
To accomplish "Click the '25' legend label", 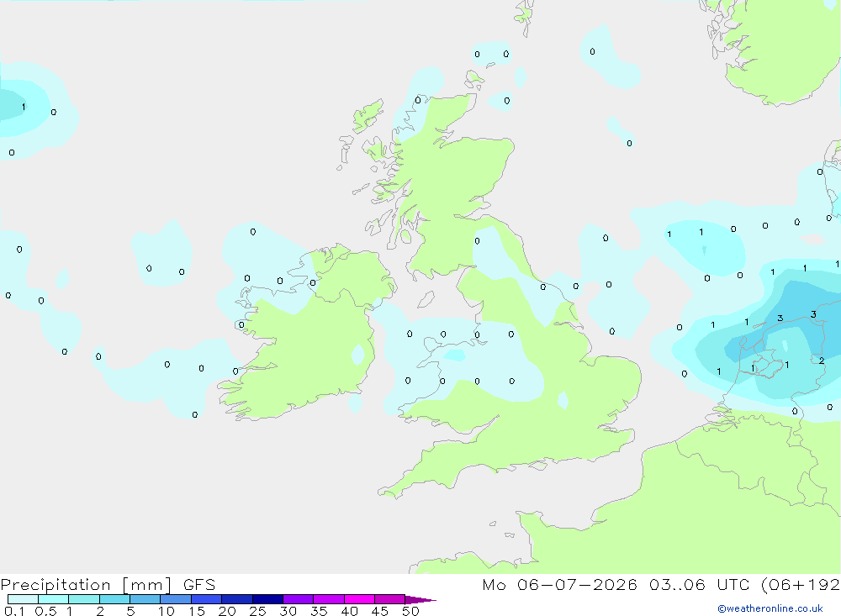I will 257,611.
